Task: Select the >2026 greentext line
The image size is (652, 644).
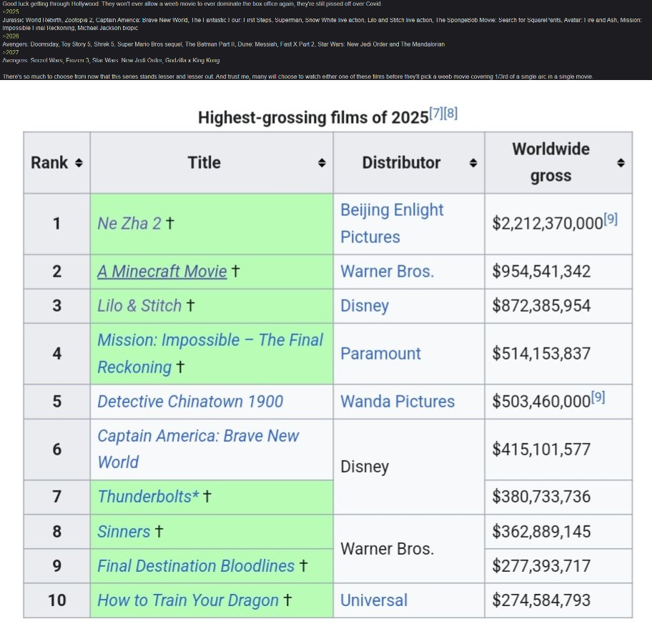Action: point(11,36)
